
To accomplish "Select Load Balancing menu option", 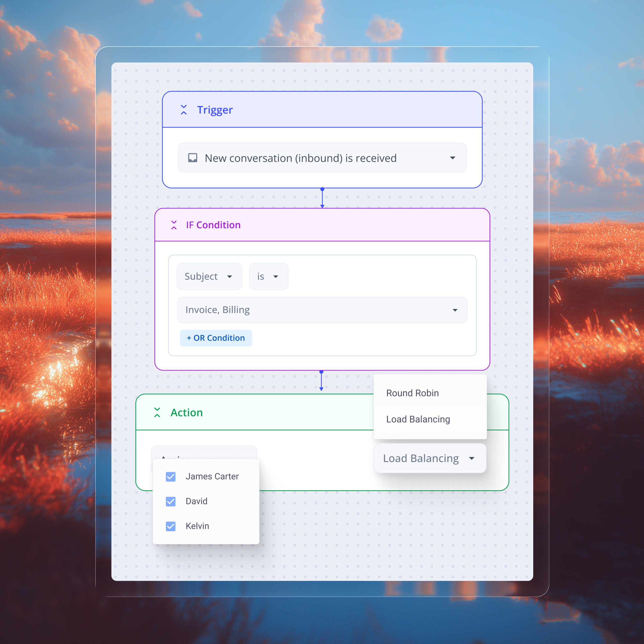I will pyautogui.click(x=418, y=419).
